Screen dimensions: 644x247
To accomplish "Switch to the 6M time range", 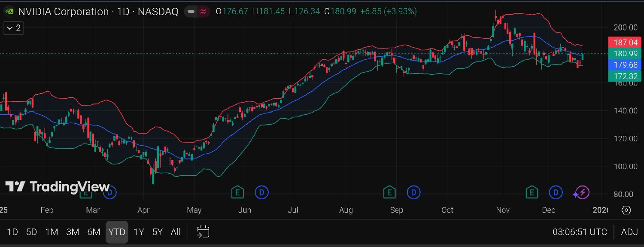I will pos(94,232).
